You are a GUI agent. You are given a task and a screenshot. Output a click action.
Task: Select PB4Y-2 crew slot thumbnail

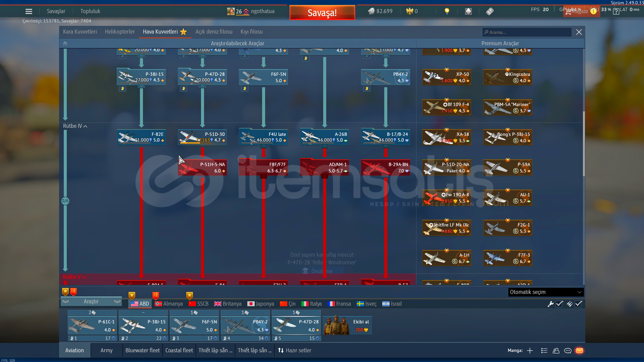245,325
